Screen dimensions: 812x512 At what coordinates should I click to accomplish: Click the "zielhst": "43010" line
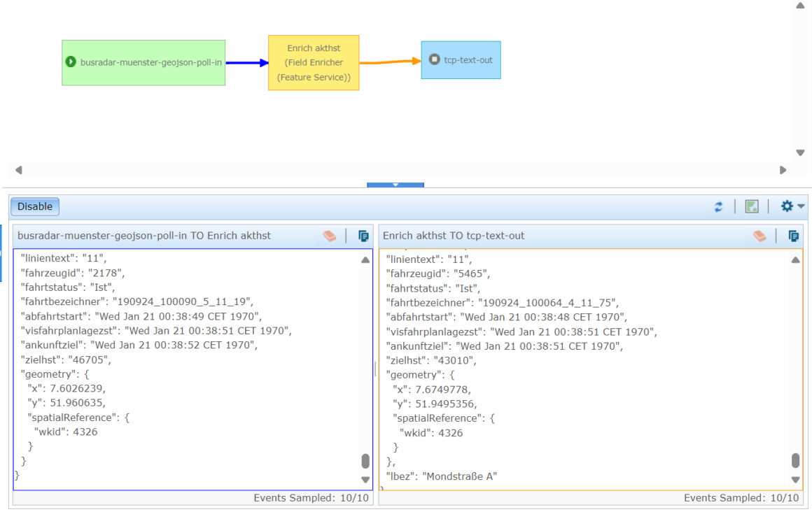pyautogui.click(x=431, y=361)
